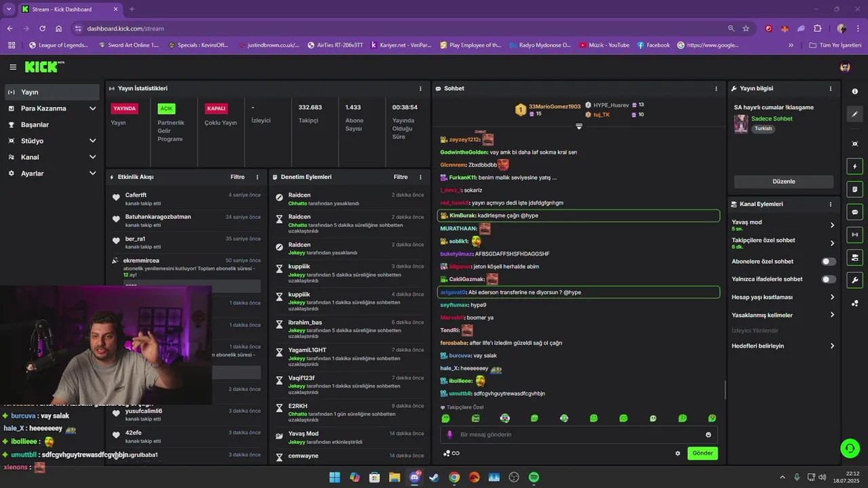
Task: Toggle the channel actions panel icon in right sidebar
Action: (x=854, y=258)
